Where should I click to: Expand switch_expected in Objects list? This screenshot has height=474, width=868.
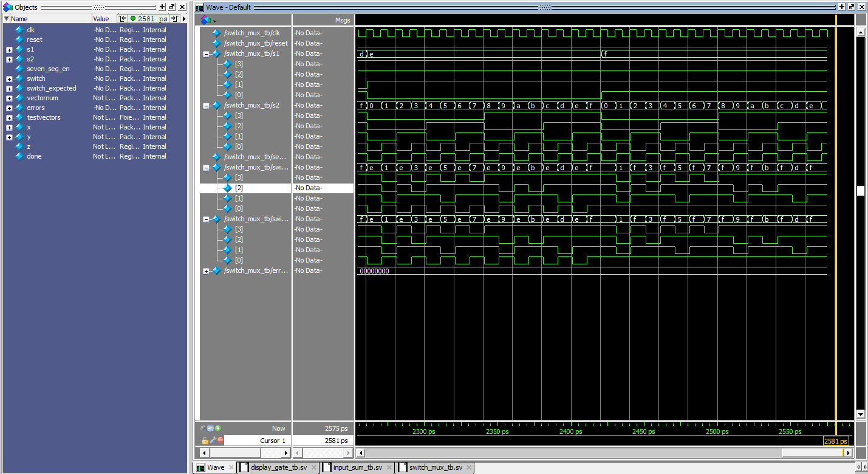click(x=9, y=88)
